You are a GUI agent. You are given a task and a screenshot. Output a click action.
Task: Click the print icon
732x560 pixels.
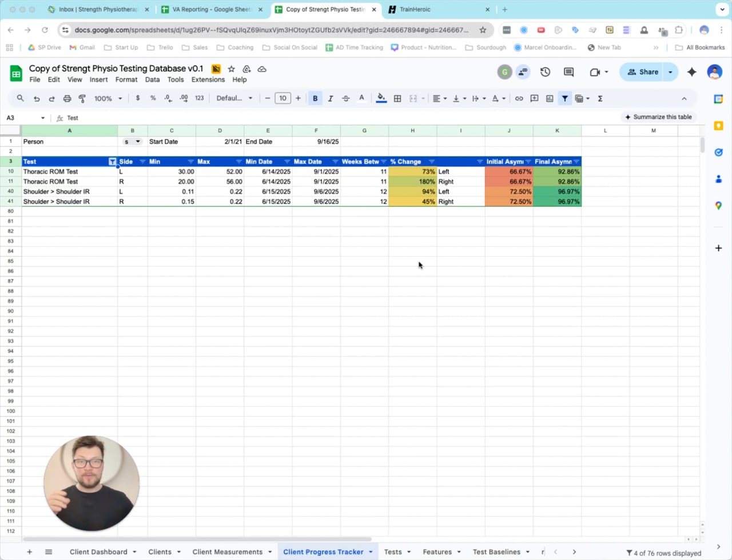pyautogui.click(x=67, y=98)
